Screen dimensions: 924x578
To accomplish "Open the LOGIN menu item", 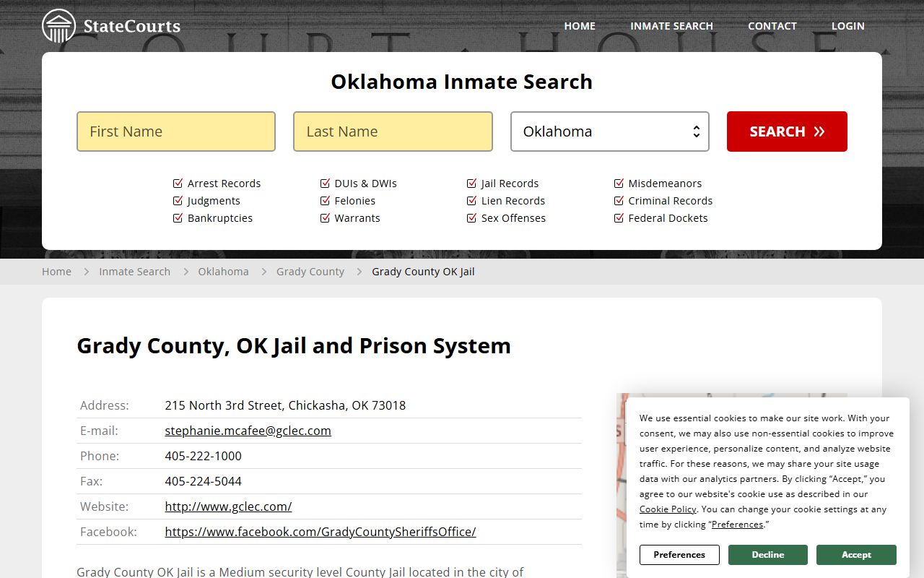I will (x=847, y=26).
